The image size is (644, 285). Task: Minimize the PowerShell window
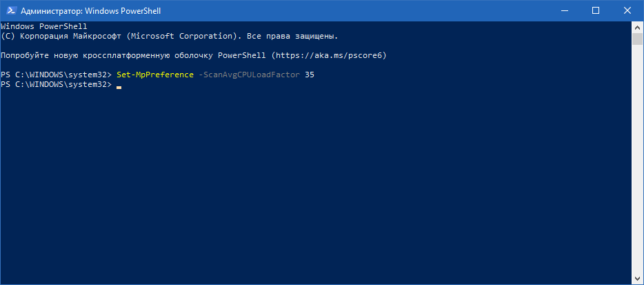tap(564, 11)
